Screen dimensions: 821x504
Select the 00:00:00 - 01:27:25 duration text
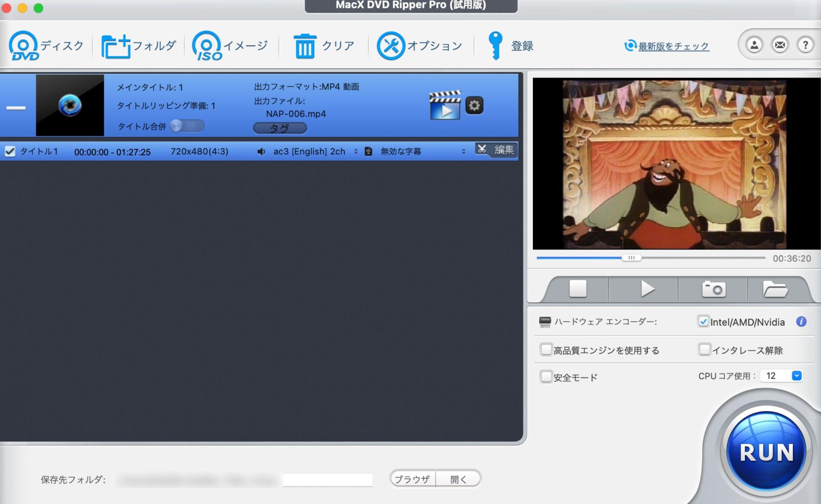point(112,152)
